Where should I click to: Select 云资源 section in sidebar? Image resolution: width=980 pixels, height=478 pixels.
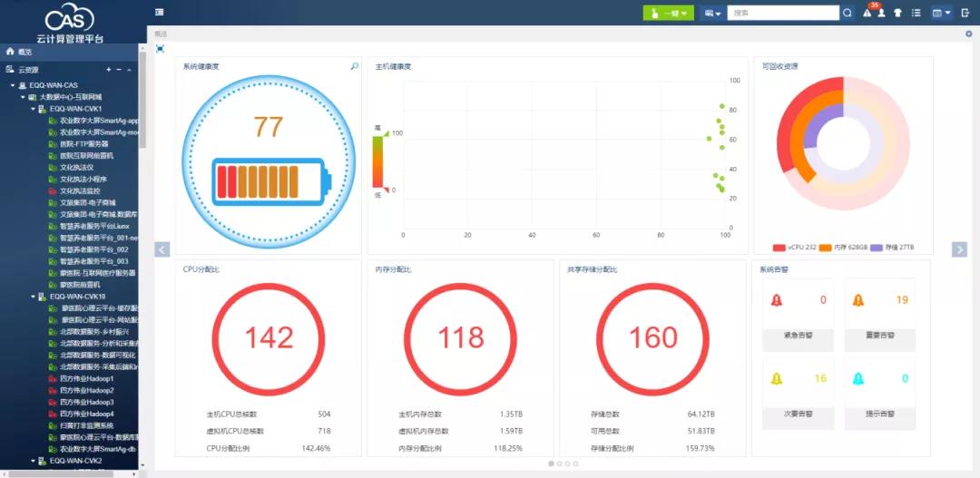pos(27,70)
